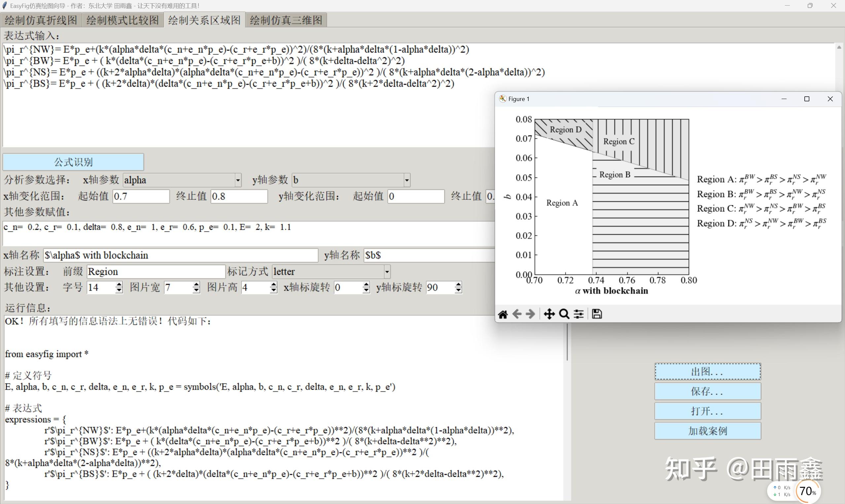Click the 起始值 input containing 0.7
The height and width of the screenshot is (504, 845).
(x=140, y=196)
